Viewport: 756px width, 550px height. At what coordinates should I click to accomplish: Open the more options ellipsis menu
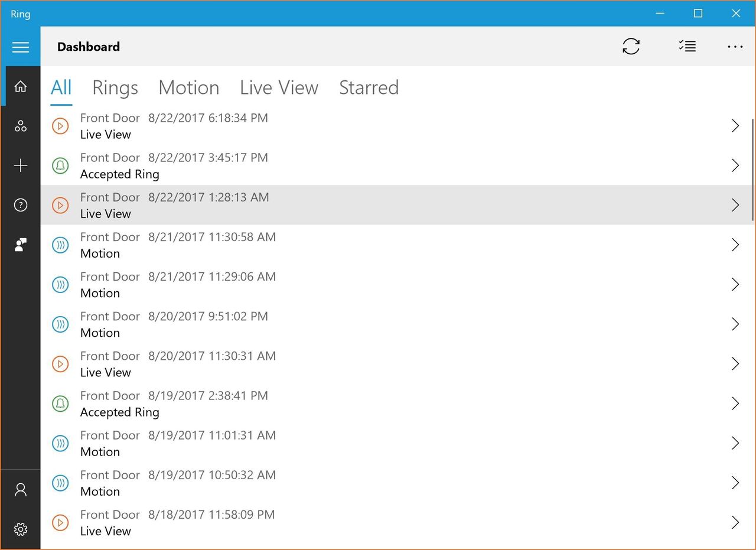(x=735, y=46)
